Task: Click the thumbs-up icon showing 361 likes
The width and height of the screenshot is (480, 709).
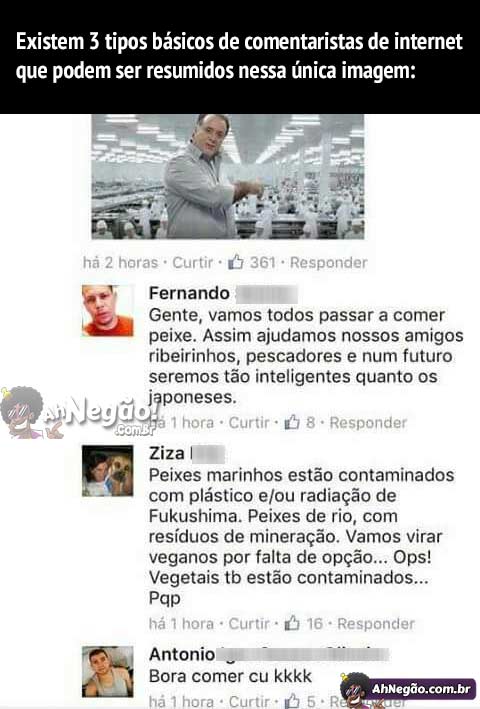Action: (x=236, y=261)
